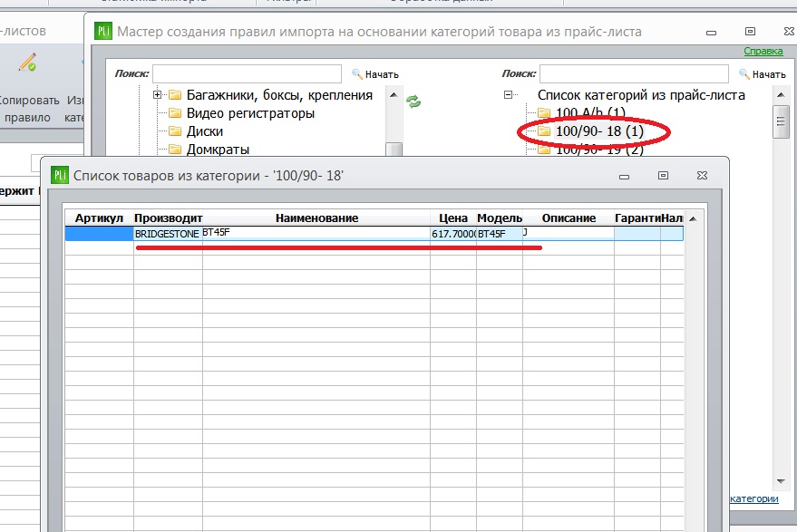This screenshot has width=797, height=532.
Task: Click the BRIDGESTONE manufacturer cell
Action: coord(168,234)
